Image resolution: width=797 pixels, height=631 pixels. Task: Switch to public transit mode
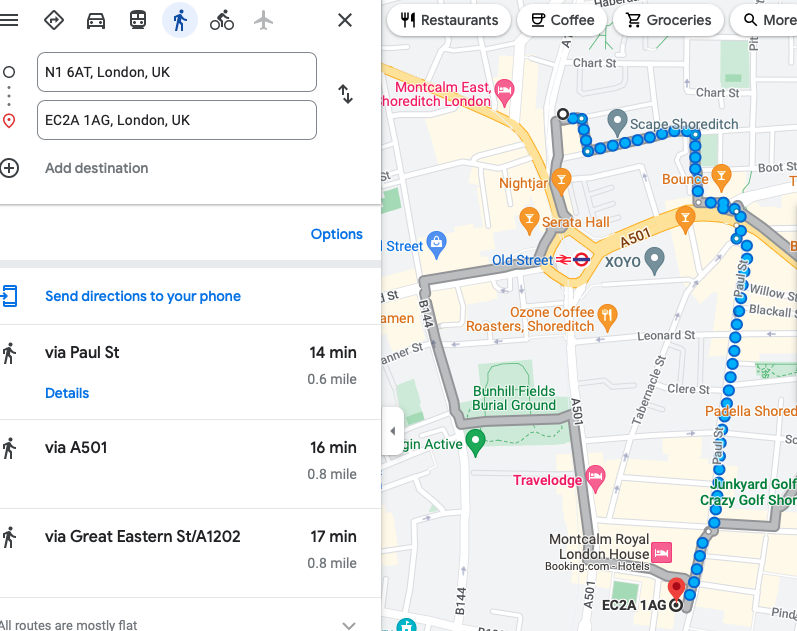(138, 20)
